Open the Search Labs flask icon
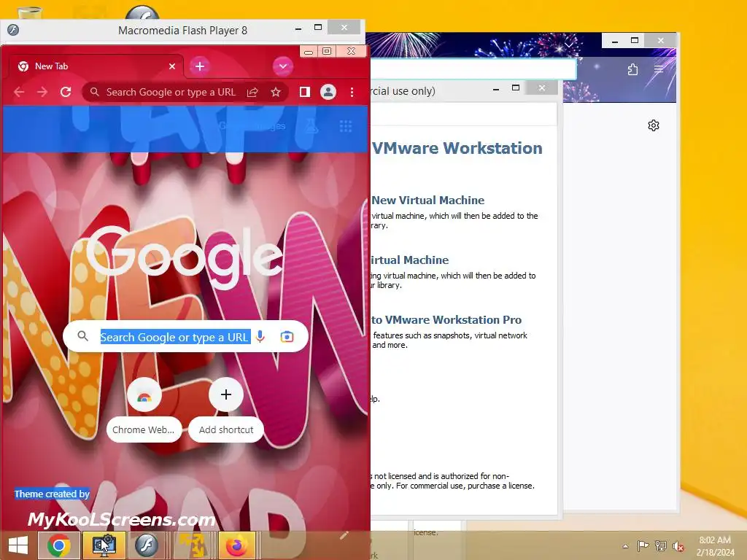This screenshot has height=560, width=747. coord(311,126)
